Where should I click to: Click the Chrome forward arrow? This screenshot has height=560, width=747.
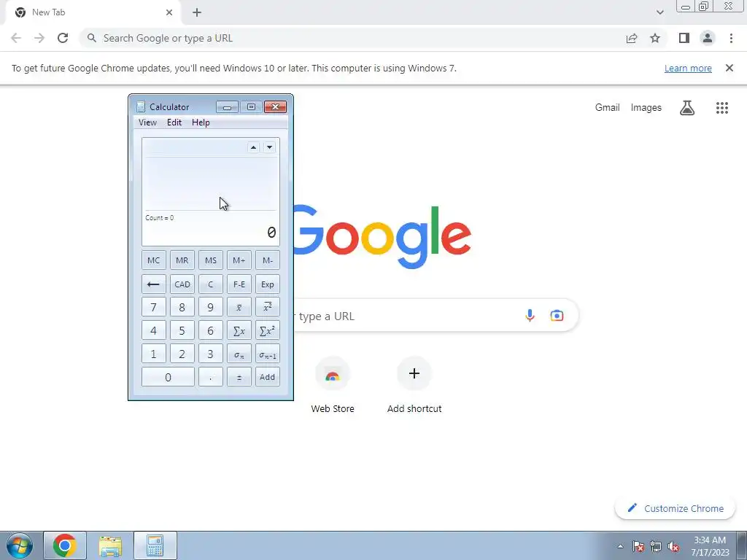tap(39, 38)
